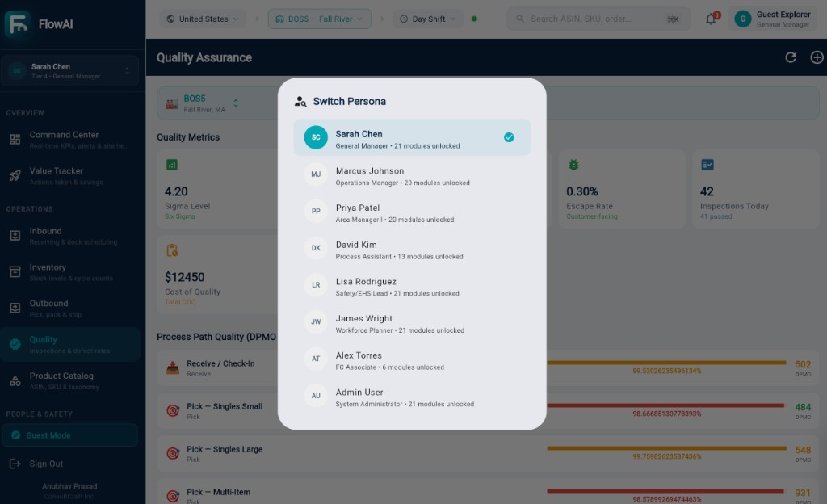
Task: Expand the BOS5 — Fall River dropdown
Action: (x=320, y=19)
